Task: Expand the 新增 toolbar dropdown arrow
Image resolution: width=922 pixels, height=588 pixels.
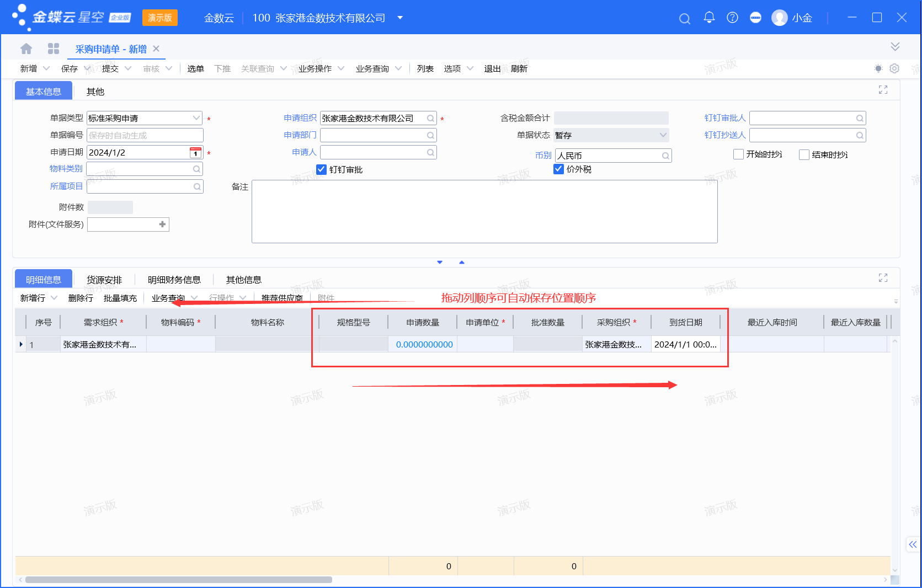Action: pos(46,68)
